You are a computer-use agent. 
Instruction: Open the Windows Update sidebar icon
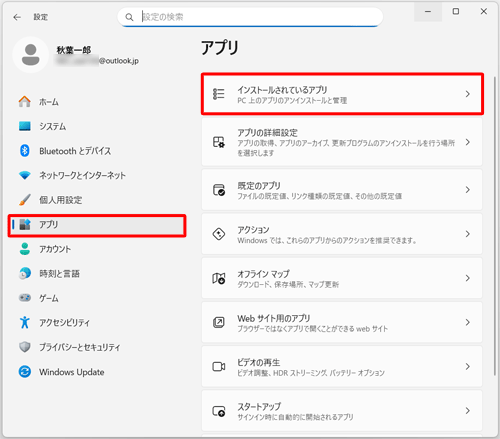(25, 372)
